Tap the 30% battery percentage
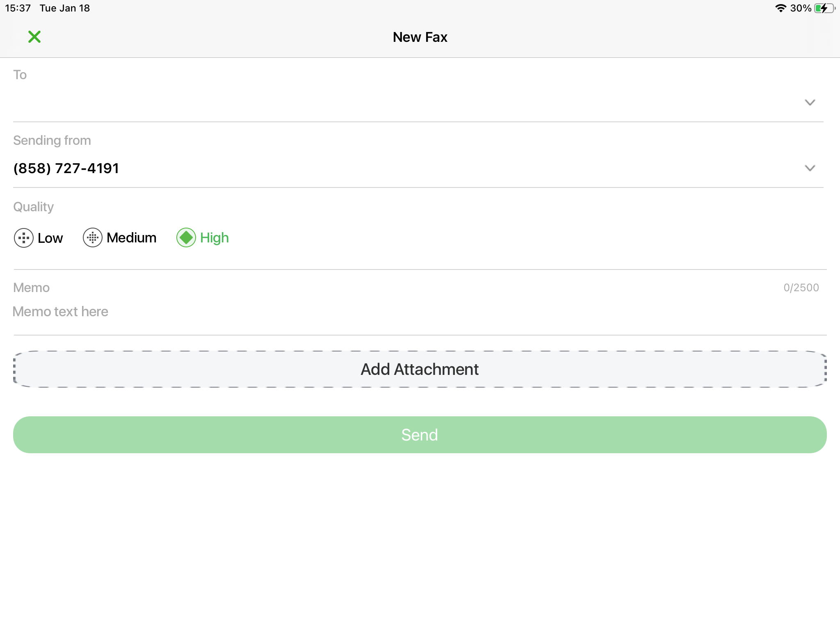The image size is (840, 630). tap(801, 8)
